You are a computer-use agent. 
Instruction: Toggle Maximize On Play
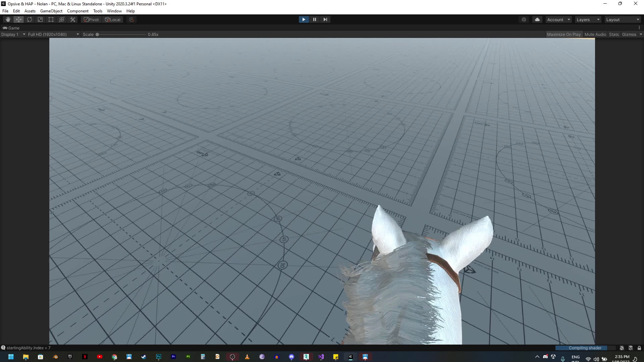pos(563,34)
